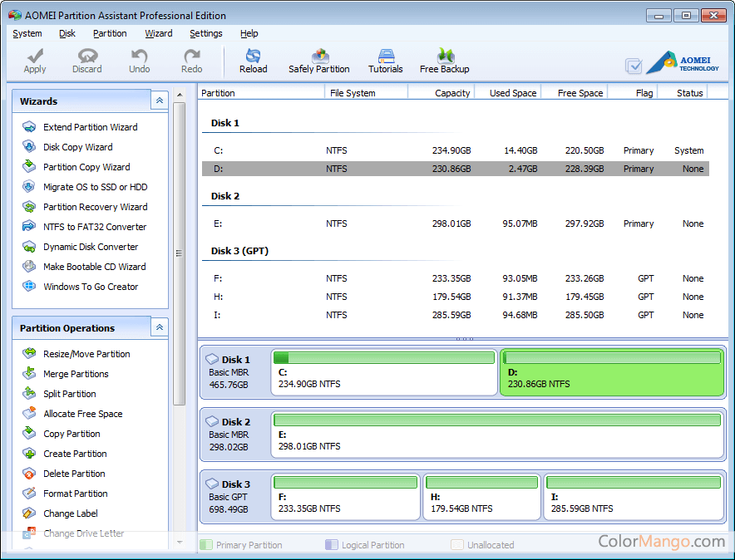
Task: Click the checkbox icon beside AOMEI logo
Action: [x=634, y=66]
